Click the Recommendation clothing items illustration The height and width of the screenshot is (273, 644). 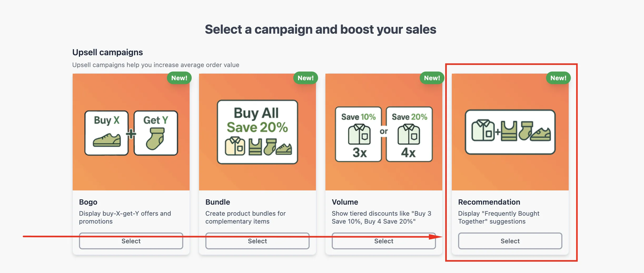click(x=510, y=132)
